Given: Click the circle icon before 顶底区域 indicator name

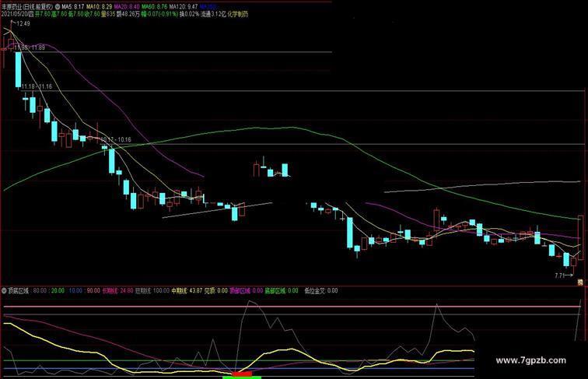Looking at the screenshot, I should [x=4, y=290].
